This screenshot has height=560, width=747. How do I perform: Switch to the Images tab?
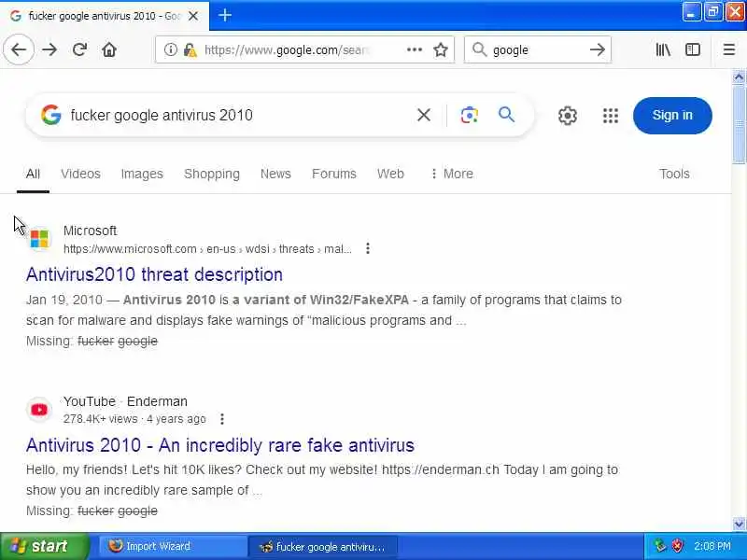142,174
